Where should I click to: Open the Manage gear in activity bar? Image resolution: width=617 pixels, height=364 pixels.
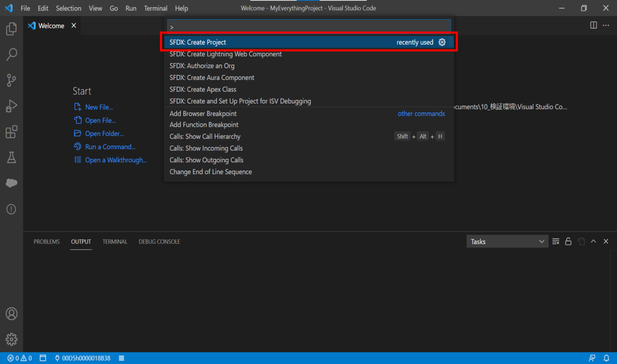click(x=11, y=339)
